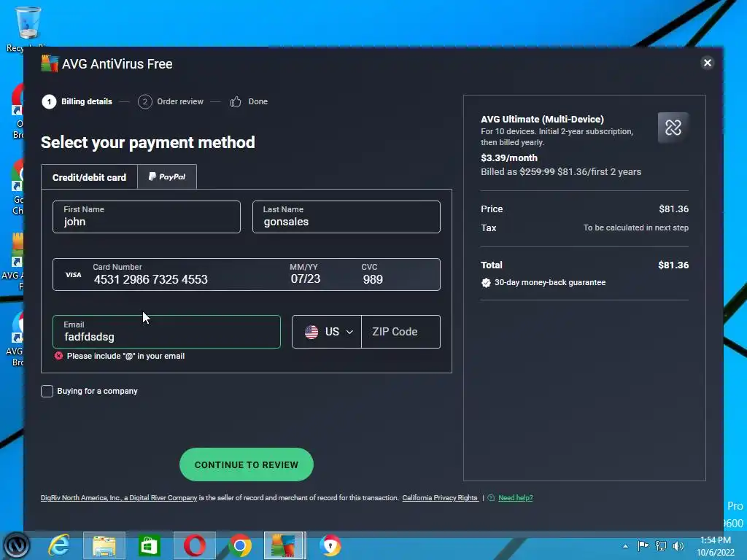747x560 pixels.
Task: Click the Need help? link
Action: click(516, 497)
